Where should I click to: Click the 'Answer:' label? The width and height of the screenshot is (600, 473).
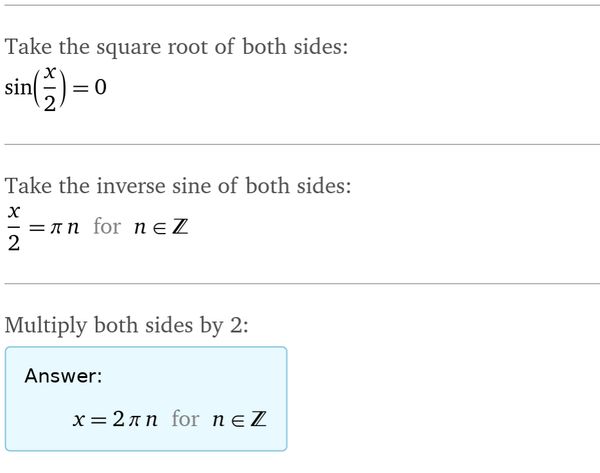[x=63, y=376]
